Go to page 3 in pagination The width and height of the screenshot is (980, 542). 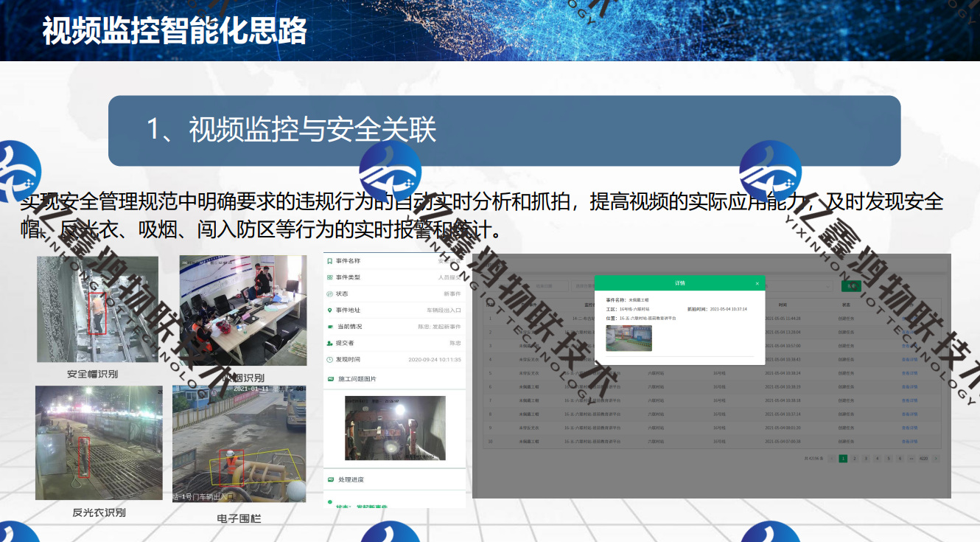pyautogui.click(x=866, y=459)
